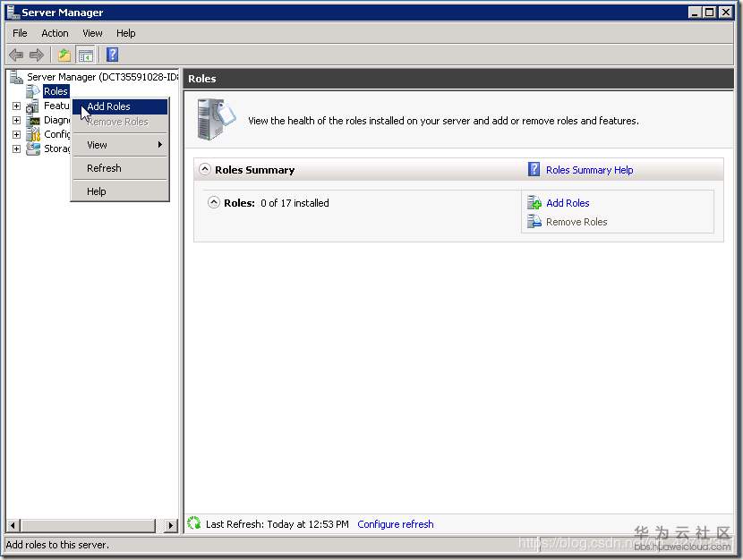Image resolution: width=743 pixels, height=560 pixels.
Task: Minimize the Server Manager window
Action: (x=695, y=13)
